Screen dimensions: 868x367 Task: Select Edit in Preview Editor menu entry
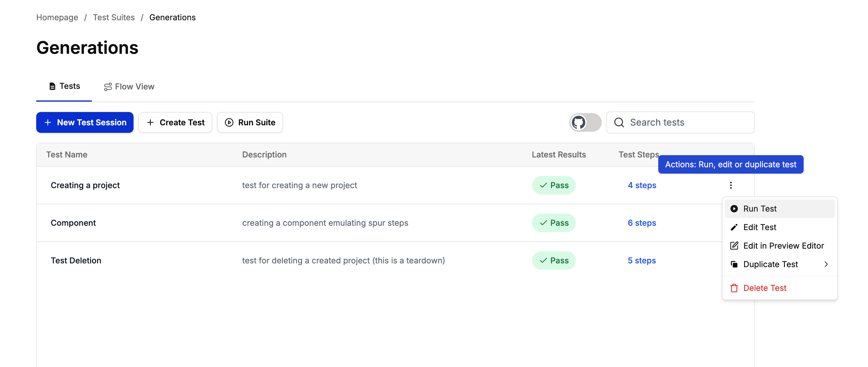783,246
